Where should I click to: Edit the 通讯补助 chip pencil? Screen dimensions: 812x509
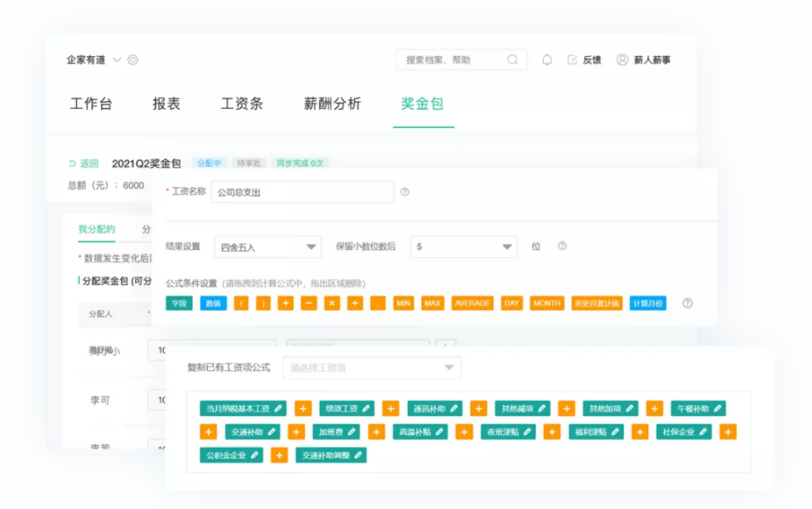tap(454, 409)
